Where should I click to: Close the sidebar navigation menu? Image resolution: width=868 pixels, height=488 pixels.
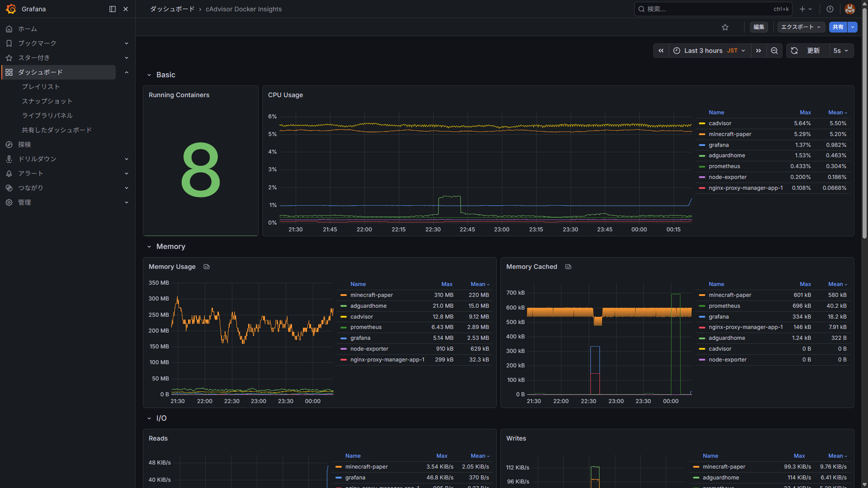pos(126,9)
